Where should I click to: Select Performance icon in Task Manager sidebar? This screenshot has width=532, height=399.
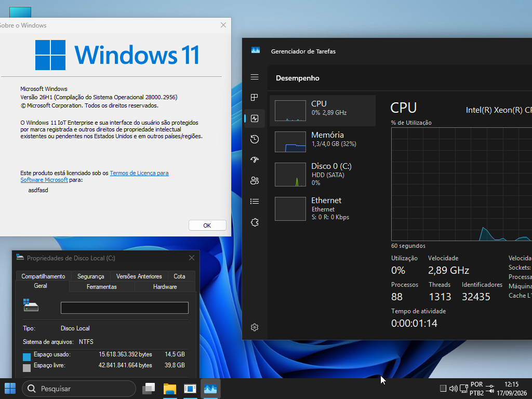255,118
